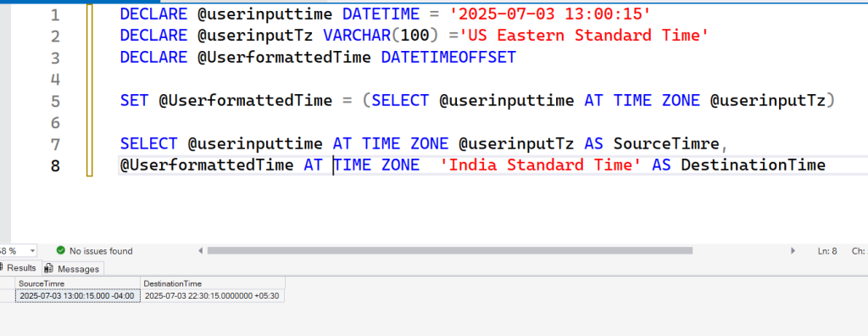Click the SourceTimre column header
The image size is (868, 336).
[x=77, y=283]
